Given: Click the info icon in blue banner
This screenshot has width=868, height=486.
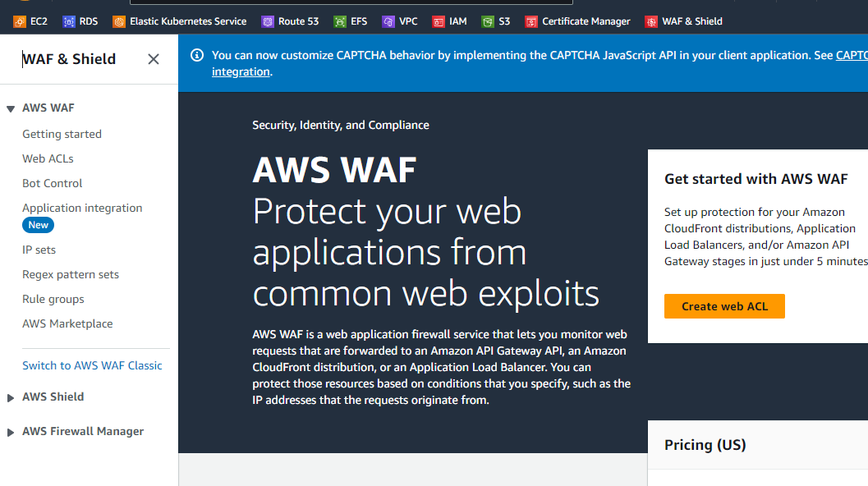Looking at the screenshot, I should coord(196,55).
